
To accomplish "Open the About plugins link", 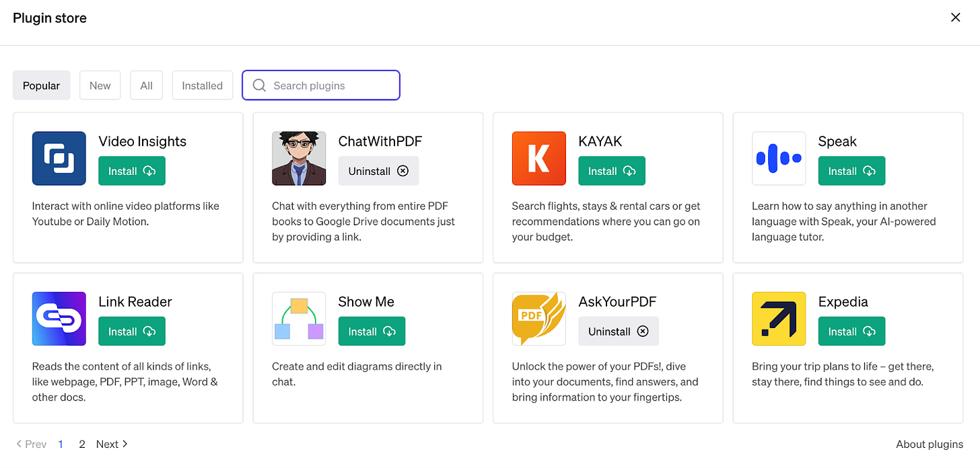I will click(930, 444).
